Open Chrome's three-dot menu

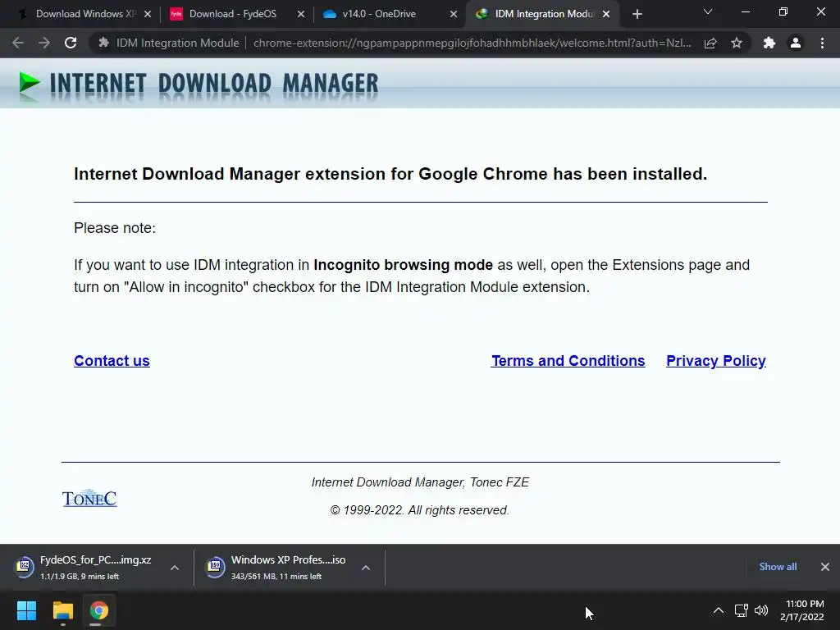click(x=822, y=43)
